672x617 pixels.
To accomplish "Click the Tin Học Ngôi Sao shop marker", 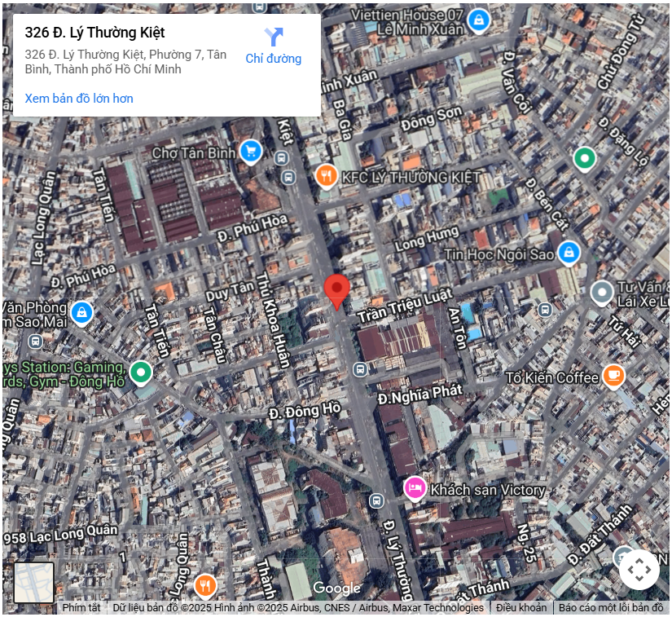I will pos(569,253).
